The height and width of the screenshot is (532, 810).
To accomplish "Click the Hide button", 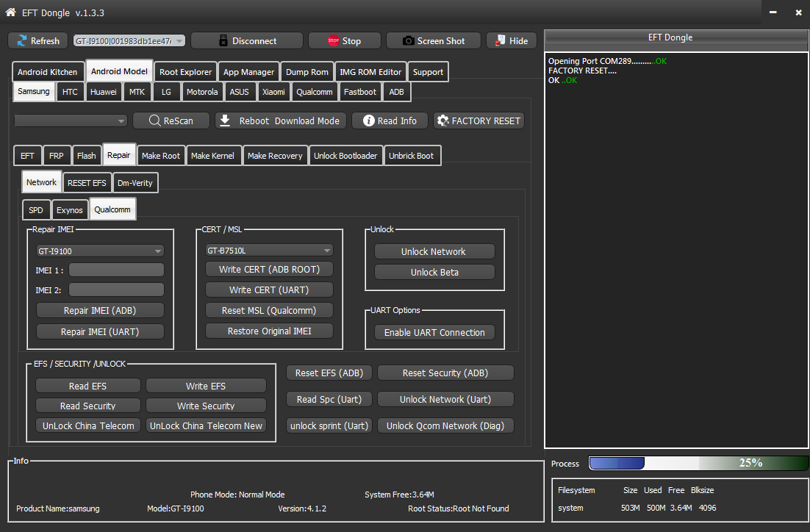I will pos(512,41).
